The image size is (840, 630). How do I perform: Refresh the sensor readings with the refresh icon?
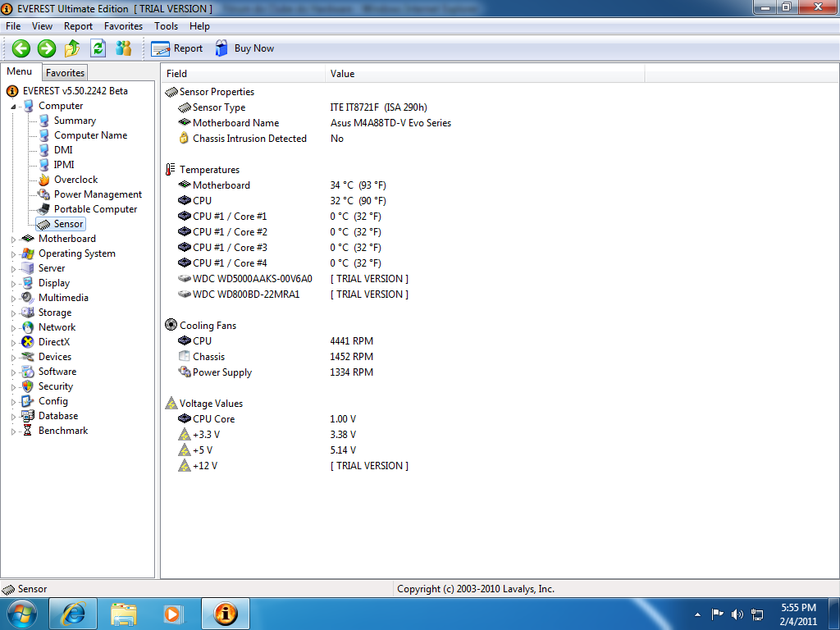tap(98, 48)
